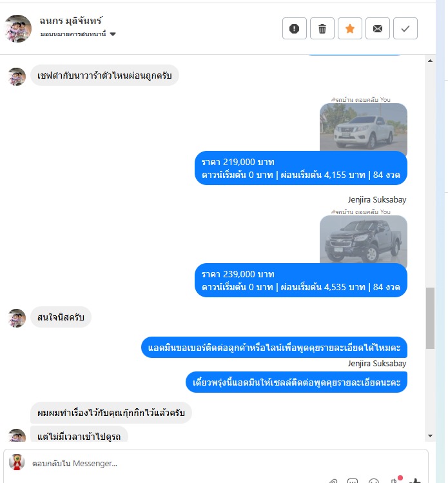Screen dimensions: 448x483
Task: Mark conversation done with checkmark button
Action: tap(405, 28)
